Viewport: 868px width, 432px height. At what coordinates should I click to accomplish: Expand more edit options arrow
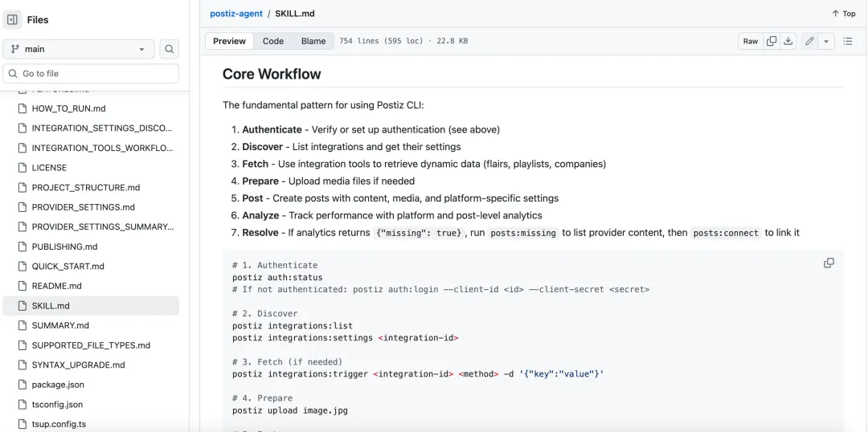[x=826, y=41]
